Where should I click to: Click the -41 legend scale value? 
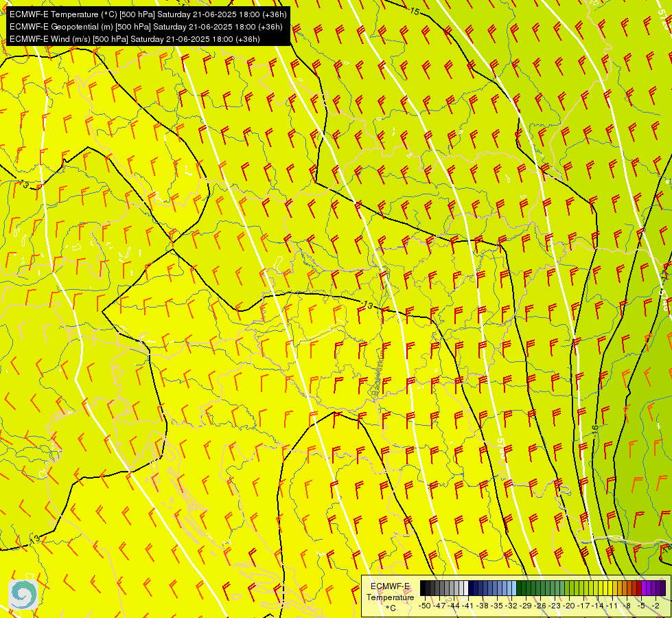pos(468,606)
